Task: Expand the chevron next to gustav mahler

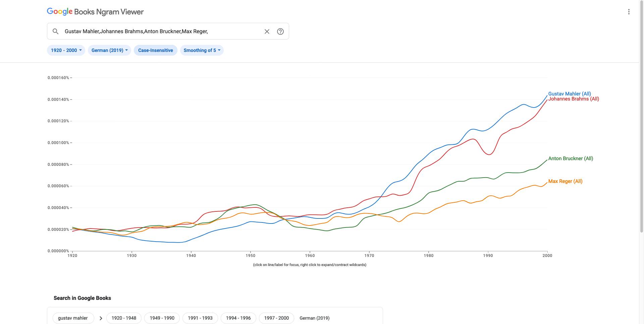Action: [x=101, y=318]
